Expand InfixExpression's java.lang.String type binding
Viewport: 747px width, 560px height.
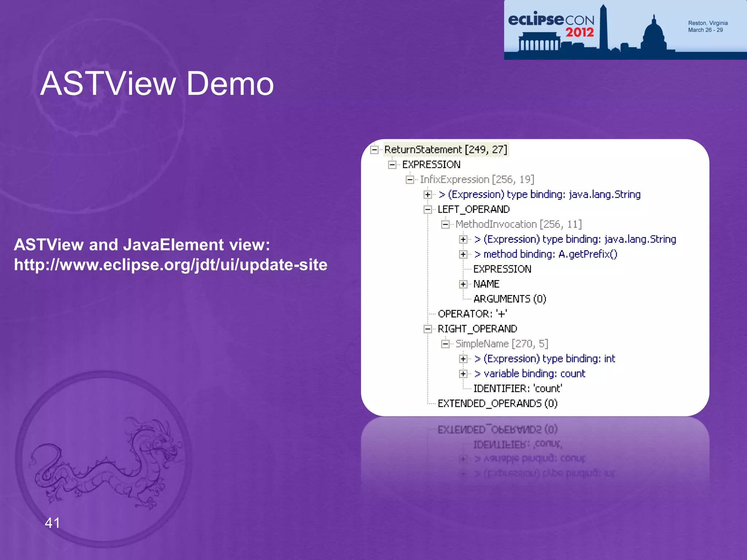coord(428,195)
